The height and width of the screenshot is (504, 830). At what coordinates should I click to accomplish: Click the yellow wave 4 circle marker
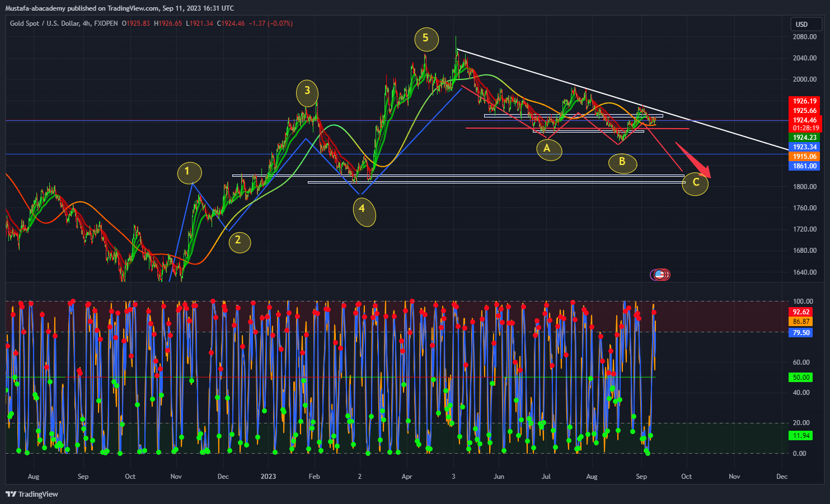[x=364, y=212]
